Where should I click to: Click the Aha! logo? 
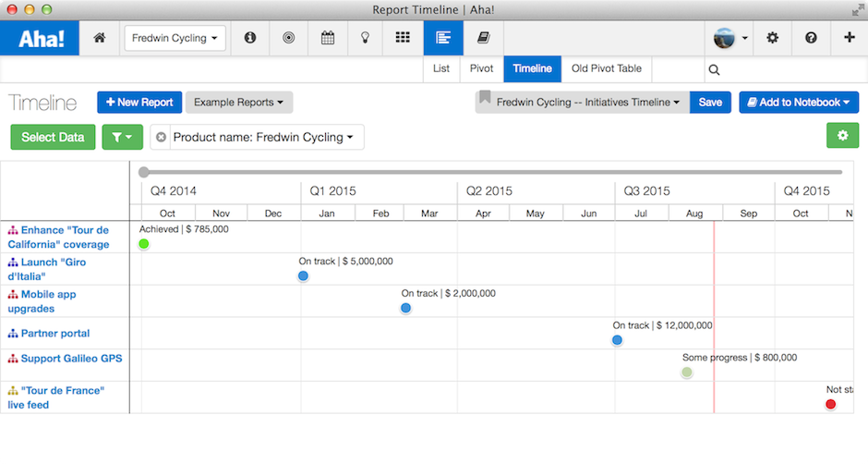(x=40, y=38)
